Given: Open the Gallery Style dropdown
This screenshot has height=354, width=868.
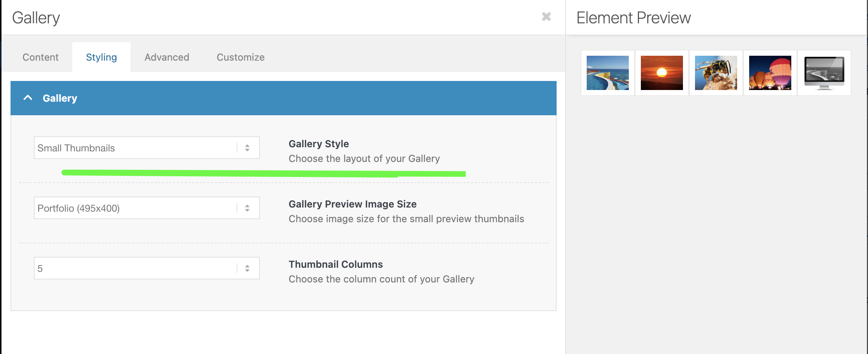Looking at the screenshot, I should (x=135, y=148).
